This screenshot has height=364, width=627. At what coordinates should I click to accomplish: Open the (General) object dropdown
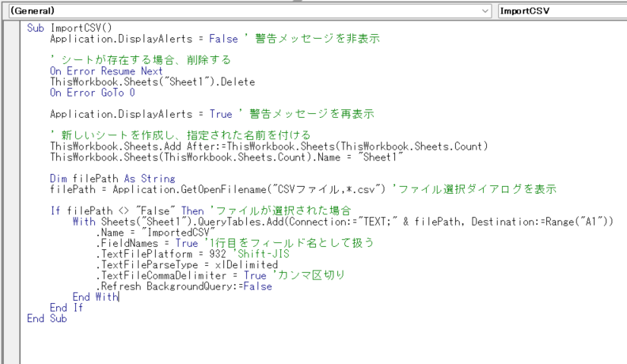click(249, 11)
